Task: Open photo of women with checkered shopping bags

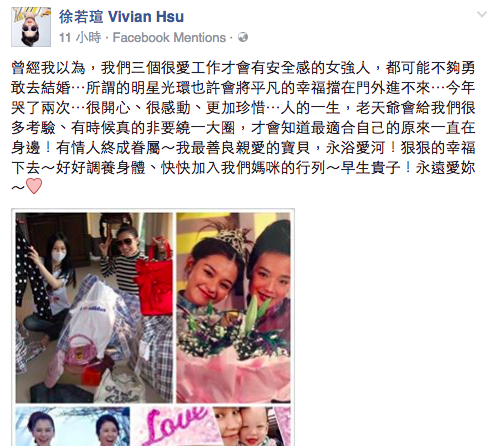Action: click(94, 308)
